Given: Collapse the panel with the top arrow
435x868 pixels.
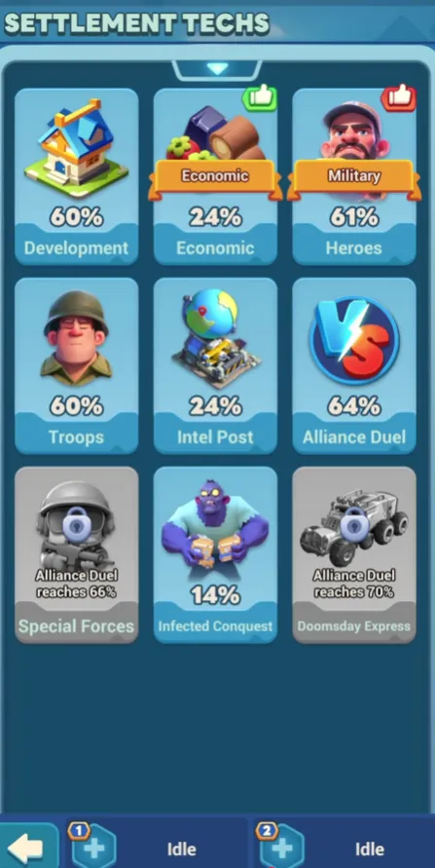Looking at the screenshot, I should click(x=217, y=69).
